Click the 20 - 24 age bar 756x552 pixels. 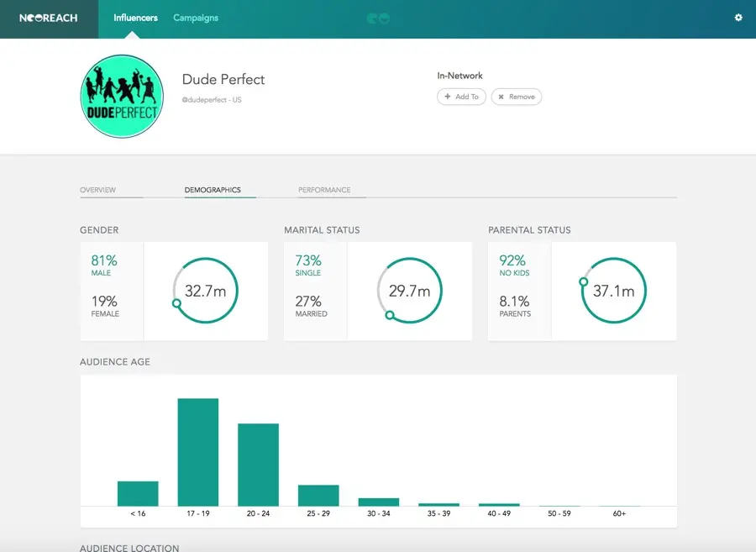258,465
